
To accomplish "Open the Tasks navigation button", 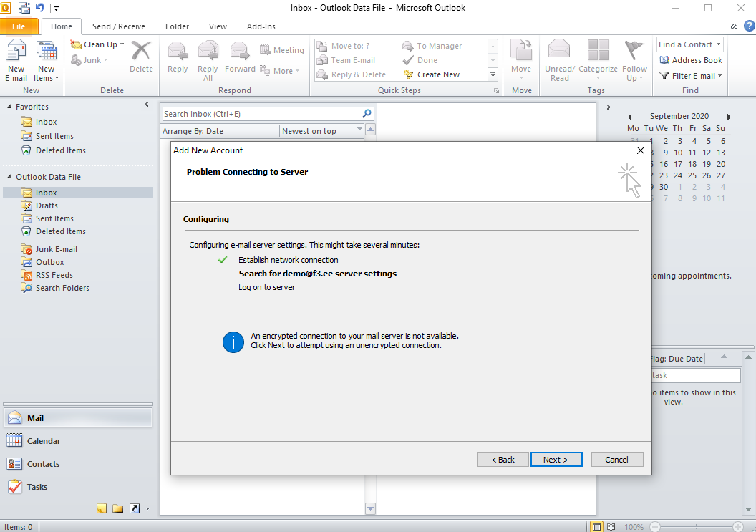I will point(78,487).
